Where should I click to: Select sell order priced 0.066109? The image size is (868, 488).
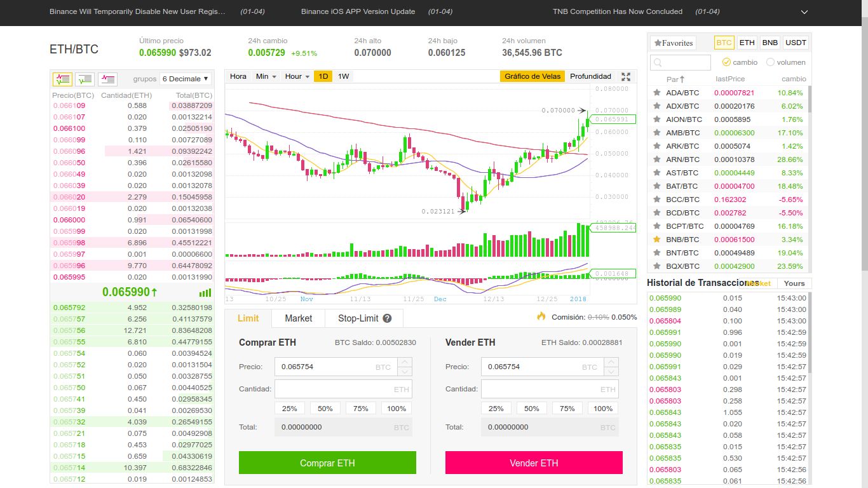point(132,105)
